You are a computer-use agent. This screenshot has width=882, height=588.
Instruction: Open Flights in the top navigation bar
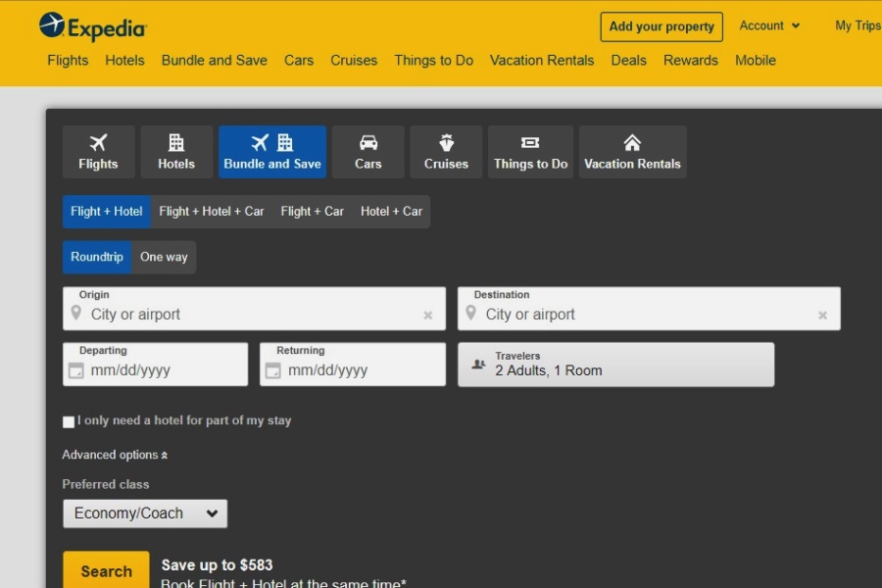tap(68, 60)
